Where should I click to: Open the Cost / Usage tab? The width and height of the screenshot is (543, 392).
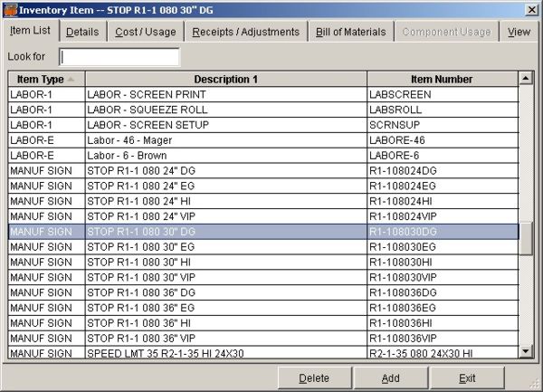pos(146,32)
